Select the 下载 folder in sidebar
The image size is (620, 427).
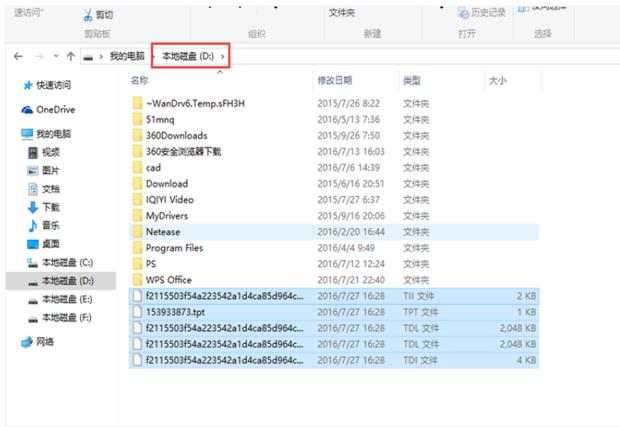pyautogui.click(x=50, y=207)
